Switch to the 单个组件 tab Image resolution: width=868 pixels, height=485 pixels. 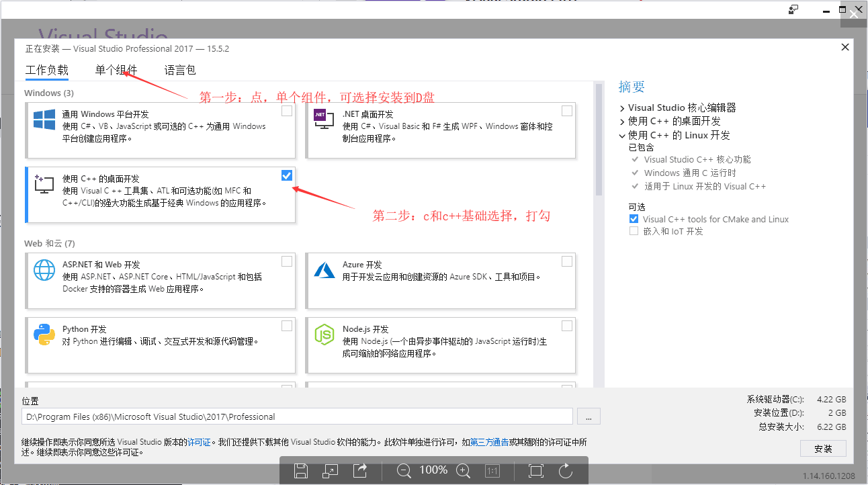116,70
